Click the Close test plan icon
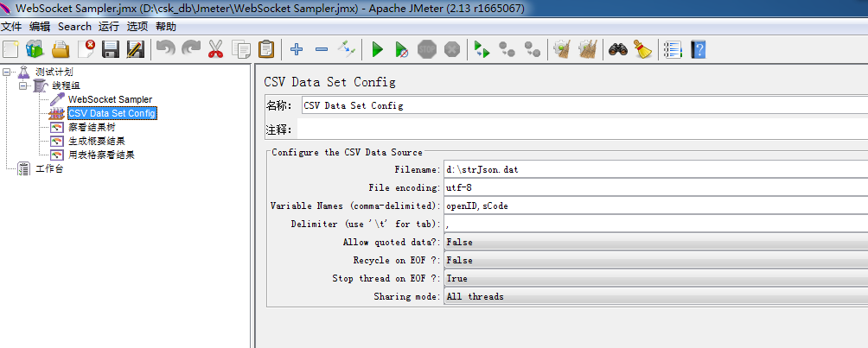This screenshot has width=868, height=348. click(x=86, y=49)
